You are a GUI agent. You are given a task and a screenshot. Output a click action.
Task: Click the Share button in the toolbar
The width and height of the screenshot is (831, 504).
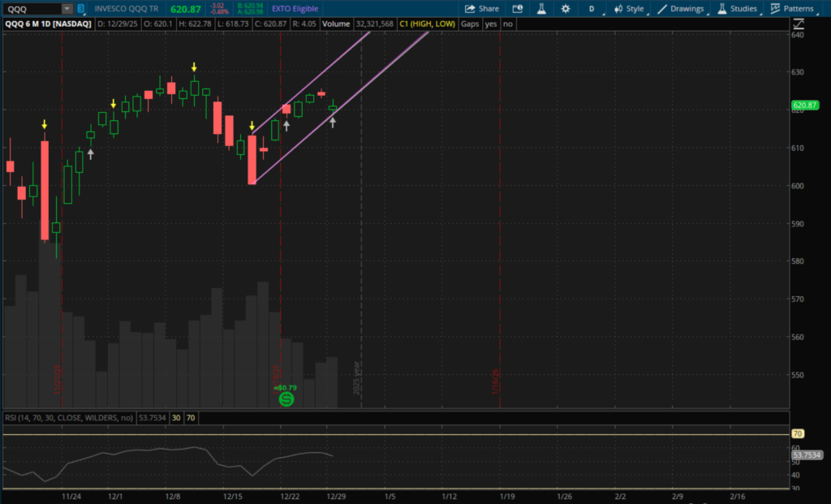[481, 9]
